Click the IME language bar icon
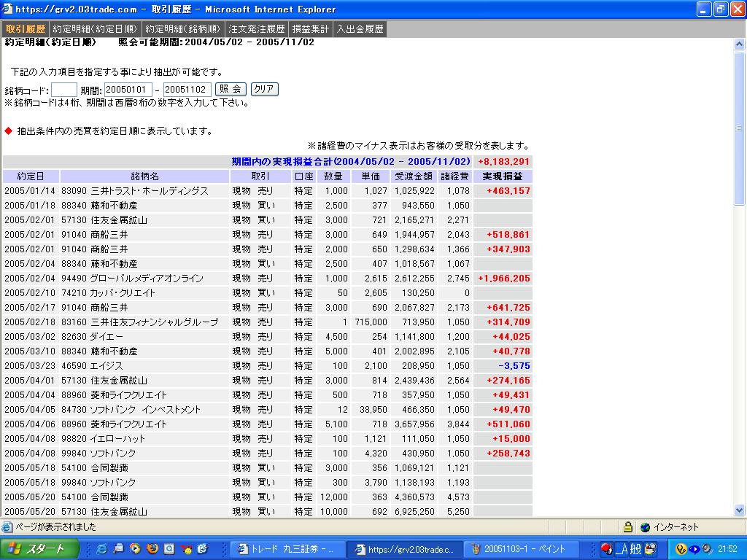The width and height of the screenshot is (747, 560). coord(607,548)
